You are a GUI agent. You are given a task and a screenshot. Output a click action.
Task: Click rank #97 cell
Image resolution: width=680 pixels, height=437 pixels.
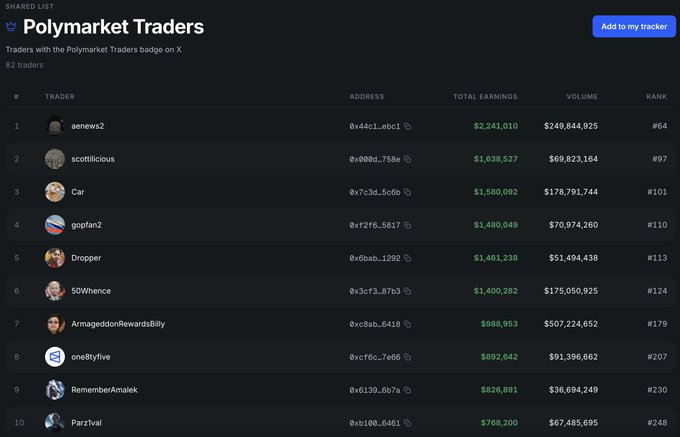coord(660,159)
